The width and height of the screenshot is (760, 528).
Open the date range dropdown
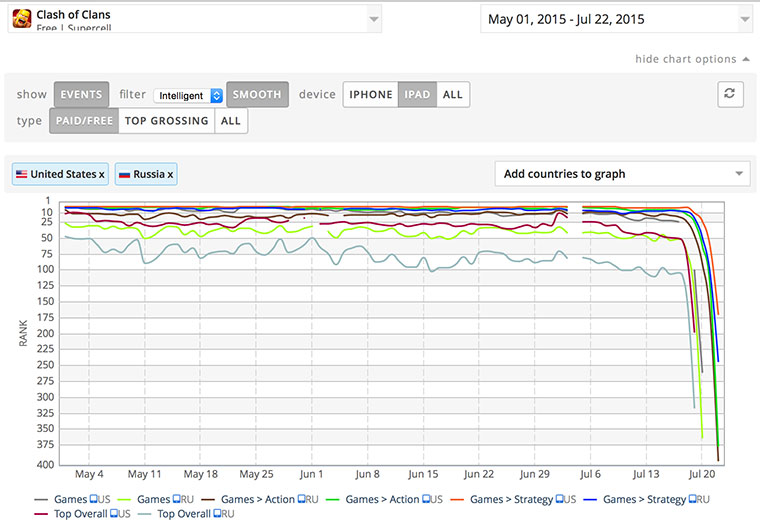click(x=616, y=19)
